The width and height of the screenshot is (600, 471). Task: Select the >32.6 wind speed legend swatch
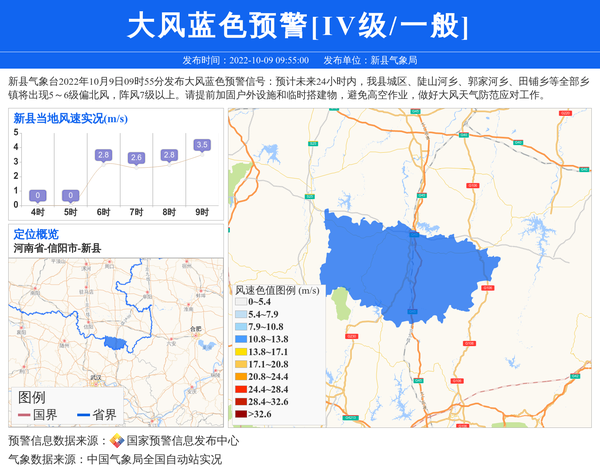click(241, 414)
